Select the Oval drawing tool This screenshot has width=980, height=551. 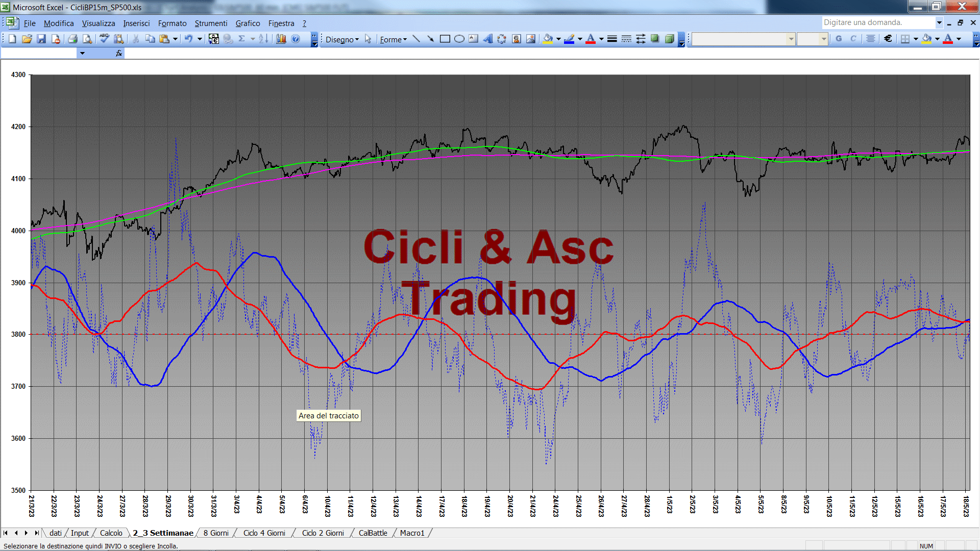pyautogui.click(x=459, y=39)
